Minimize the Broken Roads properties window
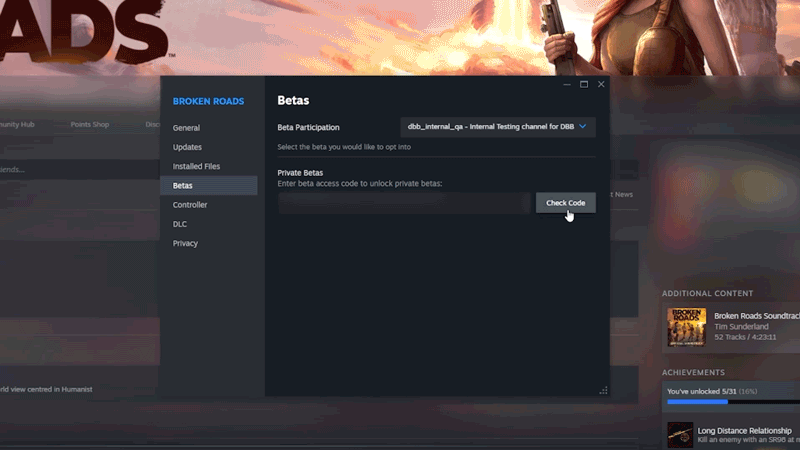 [567, 85]
